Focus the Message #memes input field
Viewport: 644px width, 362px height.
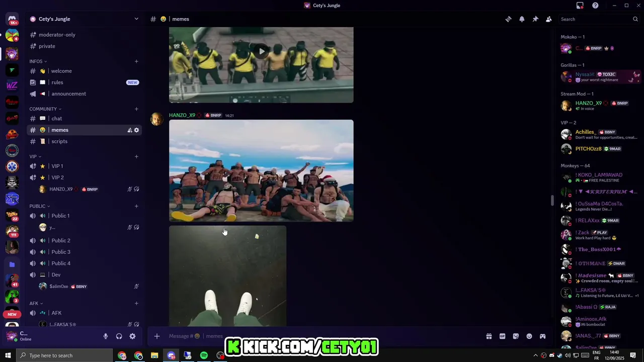322,336
